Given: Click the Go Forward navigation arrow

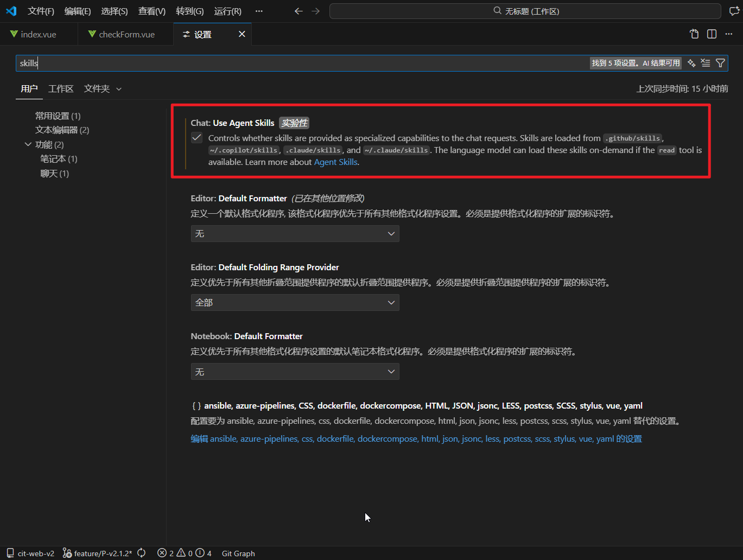Looking at the screenshot, I should click(x=315, y=11).
